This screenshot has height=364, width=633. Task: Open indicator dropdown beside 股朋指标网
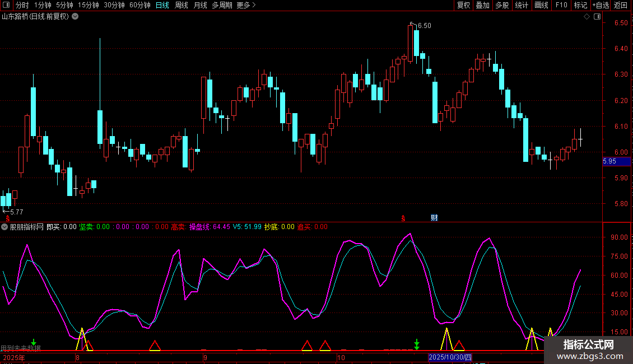coord(4,227)
